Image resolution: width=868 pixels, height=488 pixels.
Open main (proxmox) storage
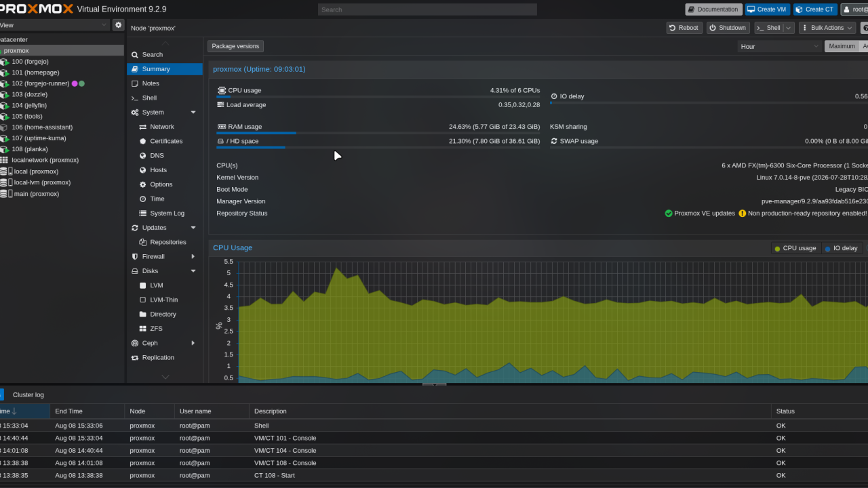tap(36, 194)
